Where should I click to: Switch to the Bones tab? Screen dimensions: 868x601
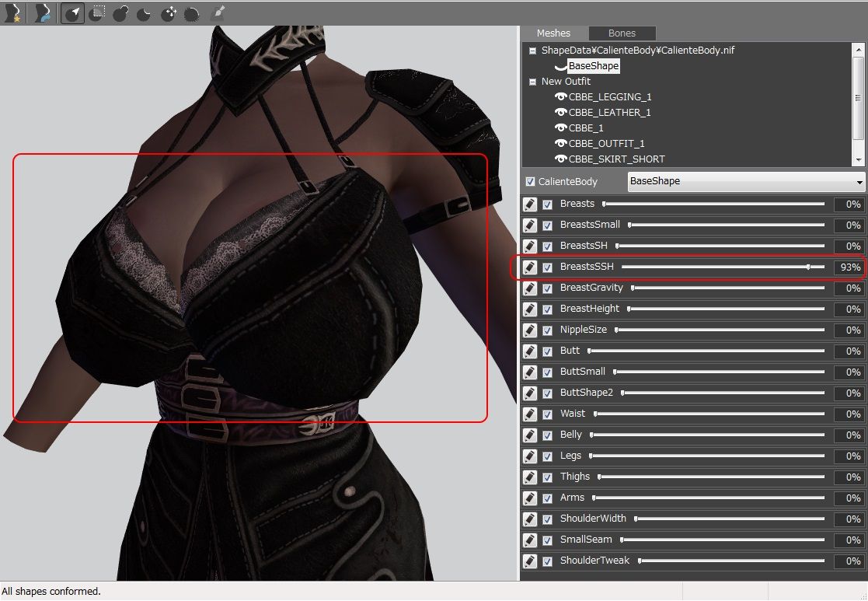tap(622, 33)
